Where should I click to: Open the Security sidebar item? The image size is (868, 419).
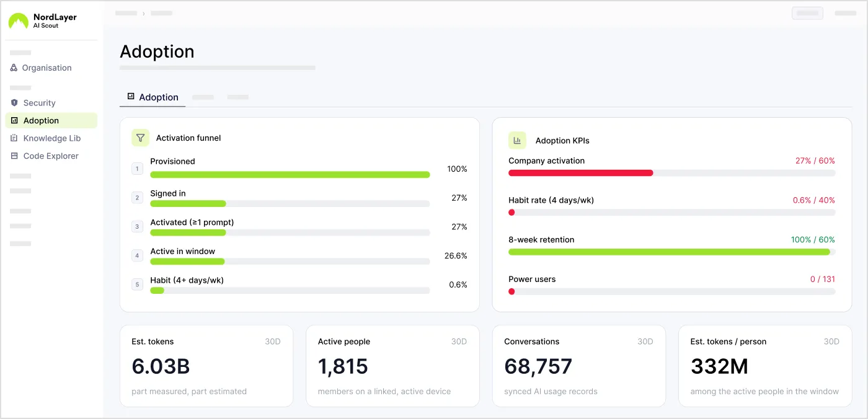tap(51, 103)
